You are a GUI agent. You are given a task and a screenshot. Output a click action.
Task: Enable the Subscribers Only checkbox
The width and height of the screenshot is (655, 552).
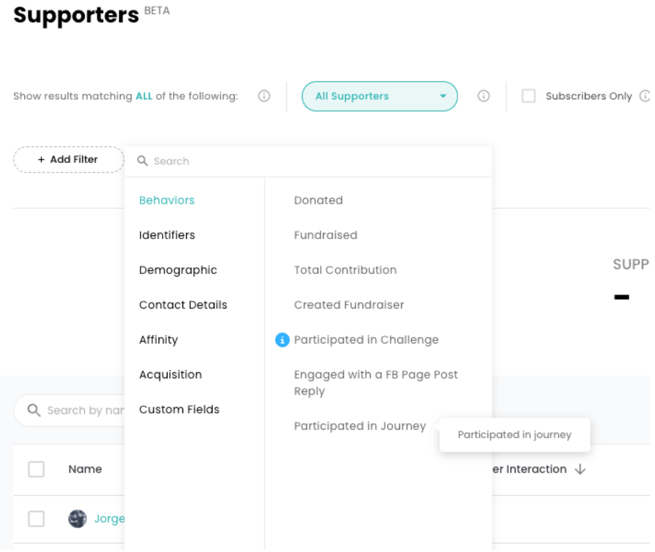(x=529, y=96)
